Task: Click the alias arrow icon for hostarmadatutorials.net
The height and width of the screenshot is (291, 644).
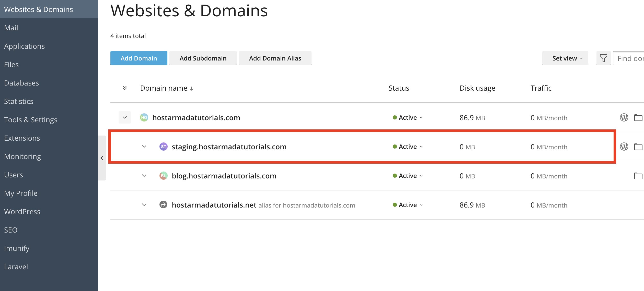Action: point(163,205)
